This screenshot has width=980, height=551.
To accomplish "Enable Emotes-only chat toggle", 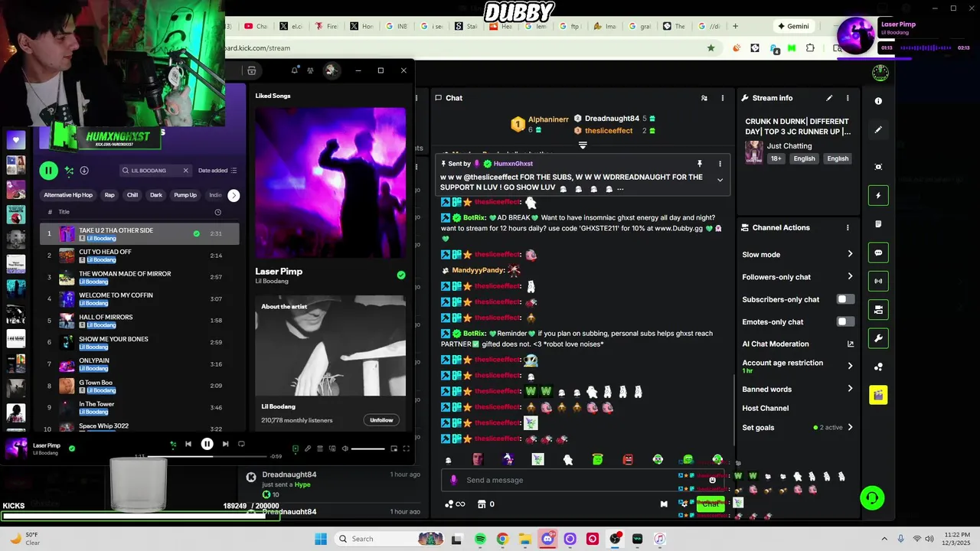I will (845, 321).
